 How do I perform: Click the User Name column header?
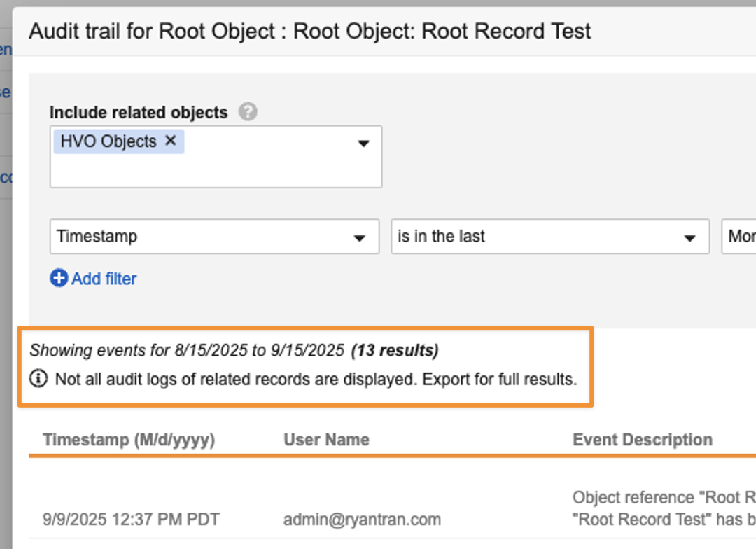click(326, 440)
